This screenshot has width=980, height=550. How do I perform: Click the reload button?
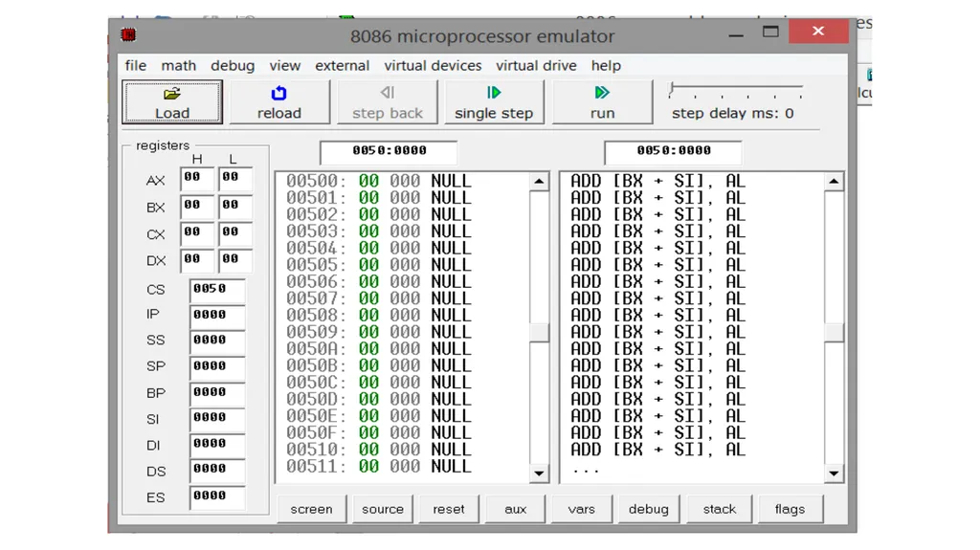278,102
